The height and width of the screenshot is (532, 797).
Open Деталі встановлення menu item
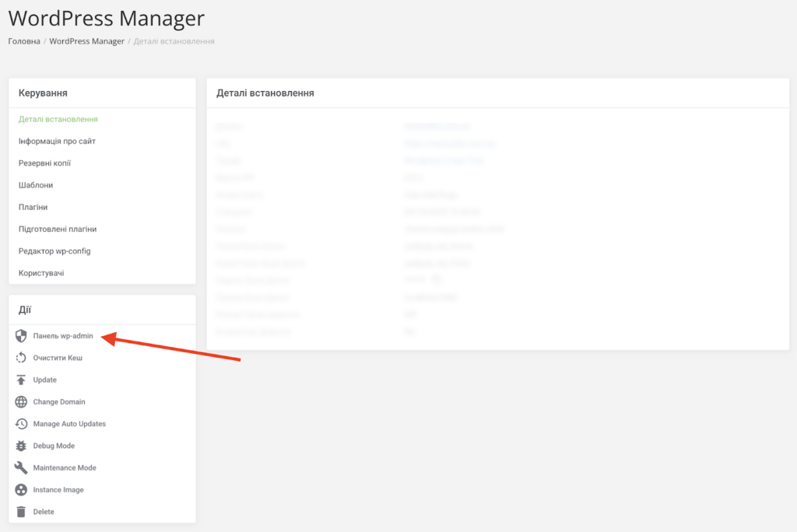point(58,119)
